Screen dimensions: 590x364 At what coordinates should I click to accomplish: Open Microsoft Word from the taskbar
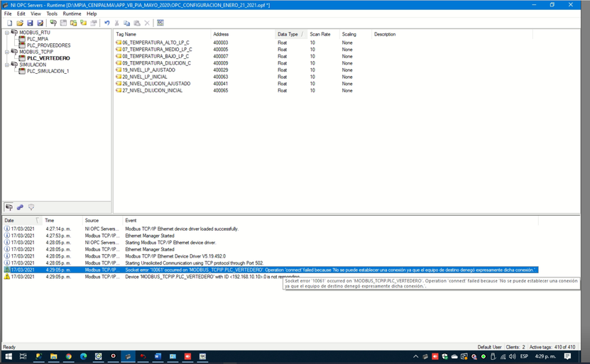click(158, 356)
